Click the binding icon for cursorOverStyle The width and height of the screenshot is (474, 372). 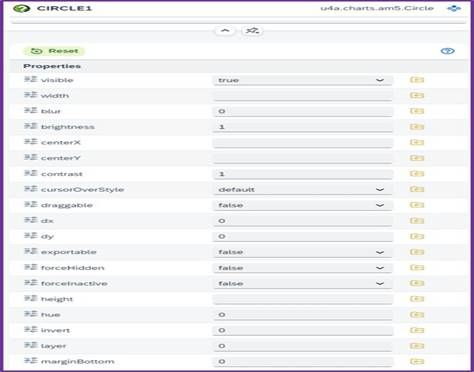417,189
